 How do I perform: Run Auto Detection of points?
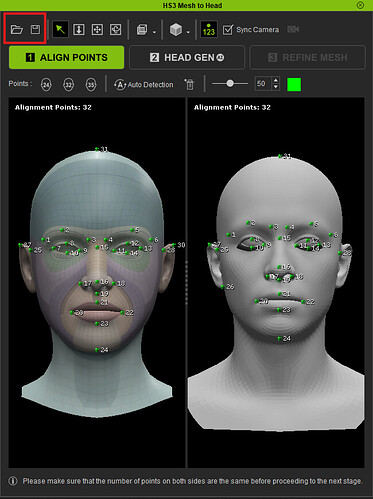coord(144,85)
